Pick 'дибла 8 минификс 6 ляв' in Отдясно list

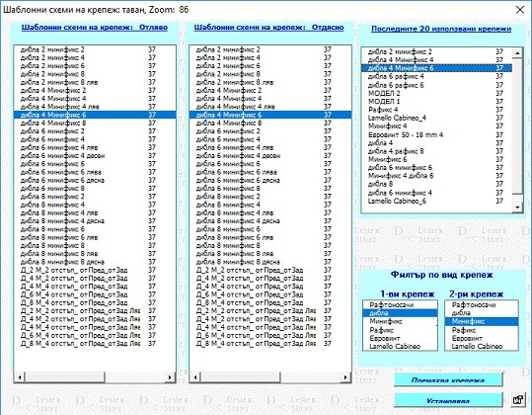point(270,237)
